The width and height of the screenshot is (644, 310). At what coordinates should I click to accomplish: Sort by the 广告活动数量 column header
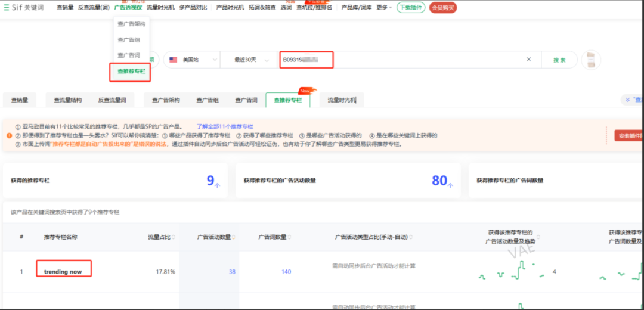[215, 237]
